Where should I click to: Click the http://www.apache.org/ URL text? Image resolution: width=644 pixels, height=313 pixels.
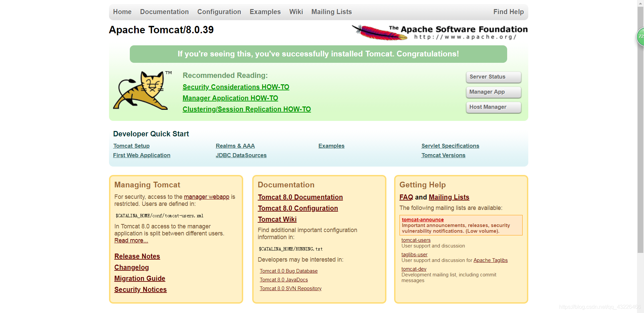coord(465,37)
